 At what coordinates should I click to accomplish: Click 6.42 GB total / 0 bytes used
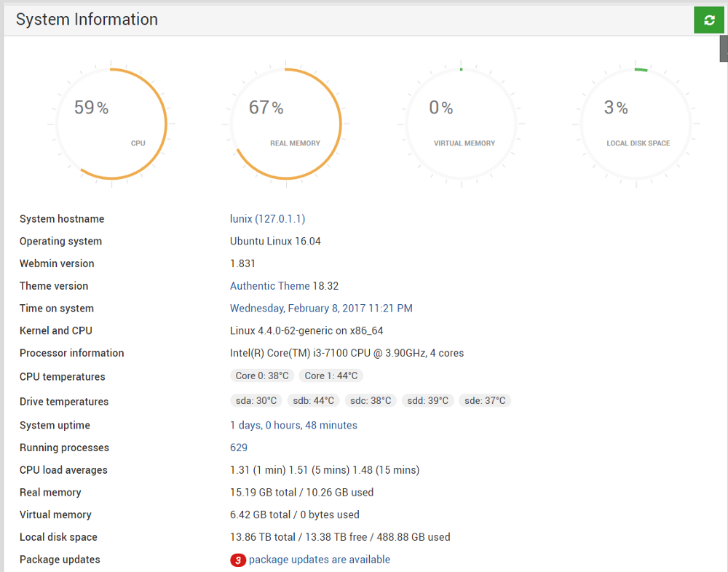(x=294, y=515)
